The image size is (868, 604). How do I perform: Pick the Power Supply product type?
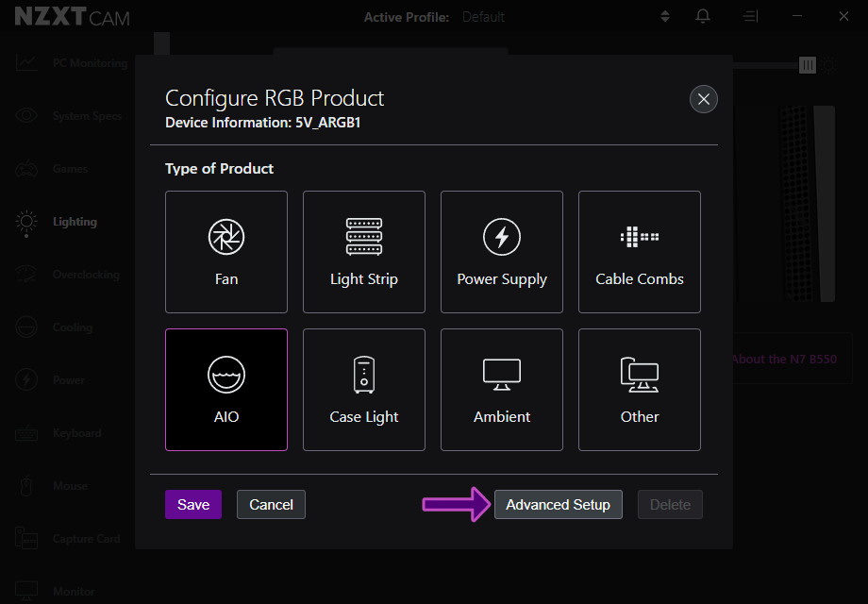coord(502,252)
